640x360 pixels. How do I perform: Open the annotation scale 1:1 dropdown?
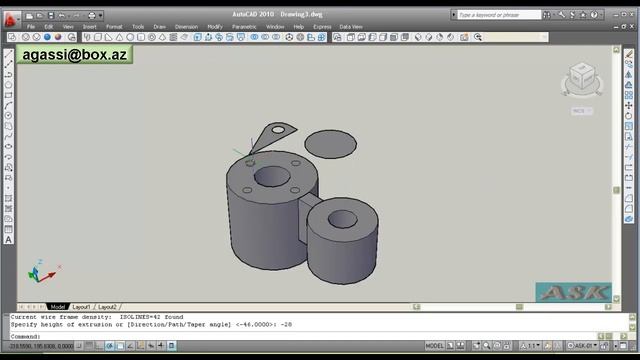530,346
